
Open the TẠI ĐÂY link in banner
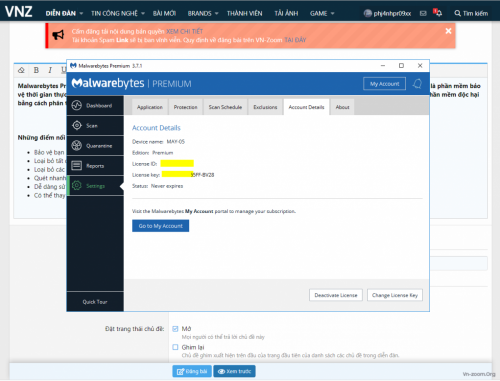(x=295, y=40)
